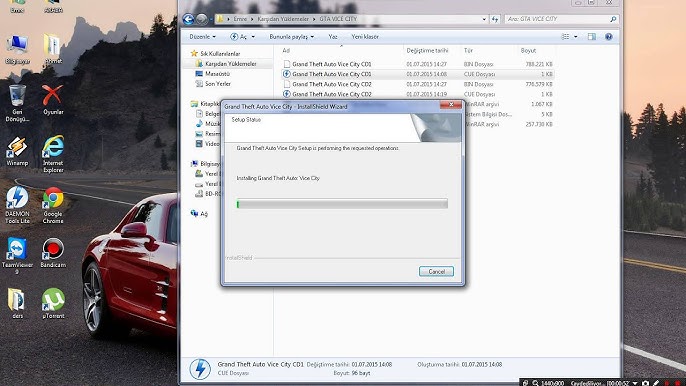Sort files by the Tür column
This screenshot has width=686, height=386.
(x=468, y=51)
